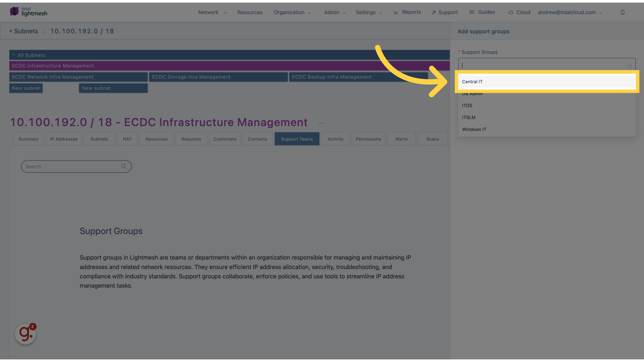644x362 pixels.
Task: Click the 10.100.192.0 / 18 breadcrumb text
Action: 82,31
